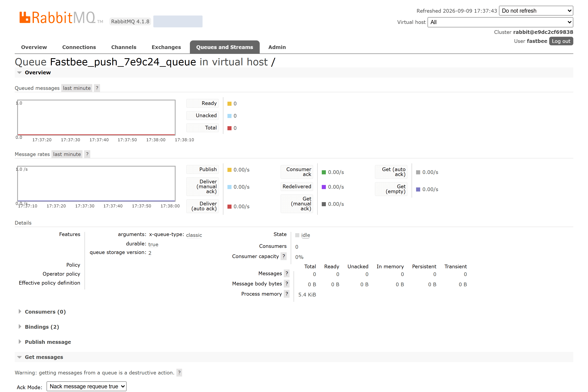
Task: Open help icon next to Messages row
Action: click(287, 274)
